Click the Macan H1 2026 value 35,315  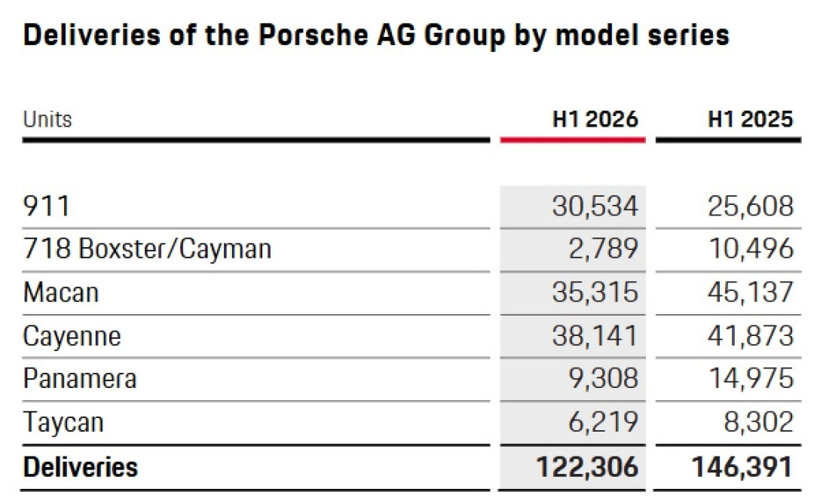[x=595, y=292]
